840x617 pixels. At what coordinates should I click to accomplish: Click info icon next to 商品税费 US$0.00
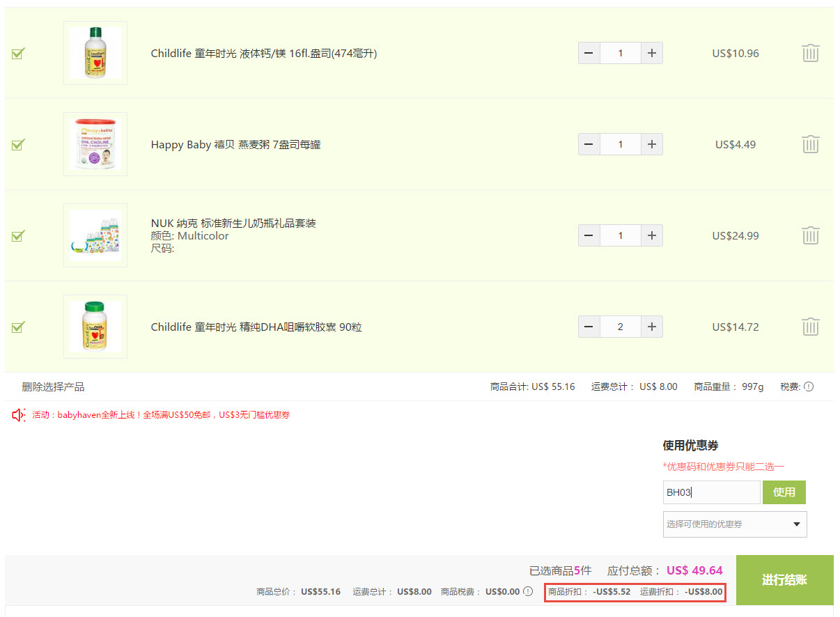528,592
